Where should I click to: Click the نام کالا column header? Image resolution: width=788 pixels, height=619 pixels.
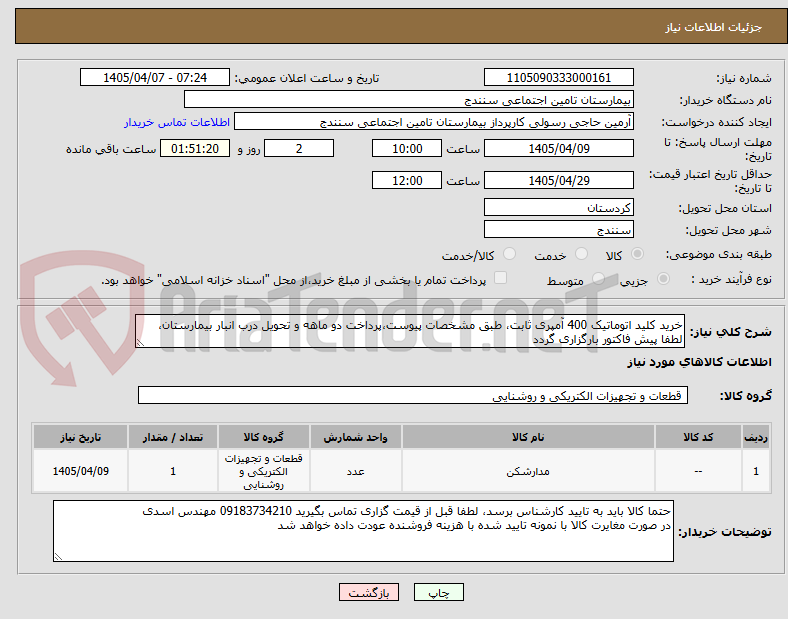pos(528,437)
